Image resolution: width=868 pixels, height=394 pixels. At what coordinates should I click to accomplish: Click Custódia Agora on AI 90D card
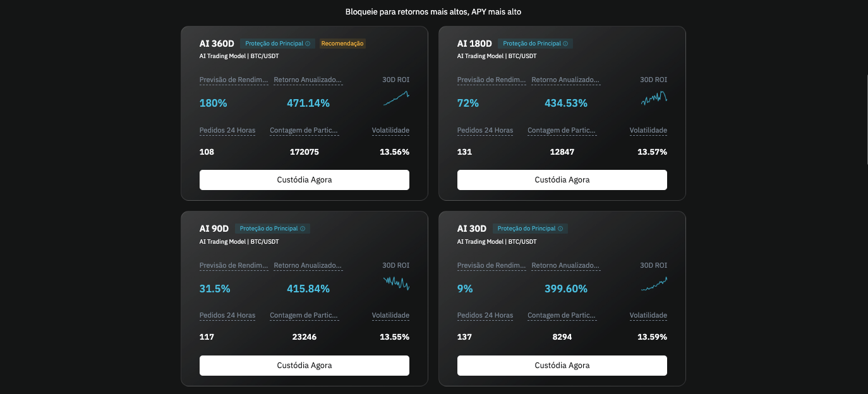tap(304, 365)
